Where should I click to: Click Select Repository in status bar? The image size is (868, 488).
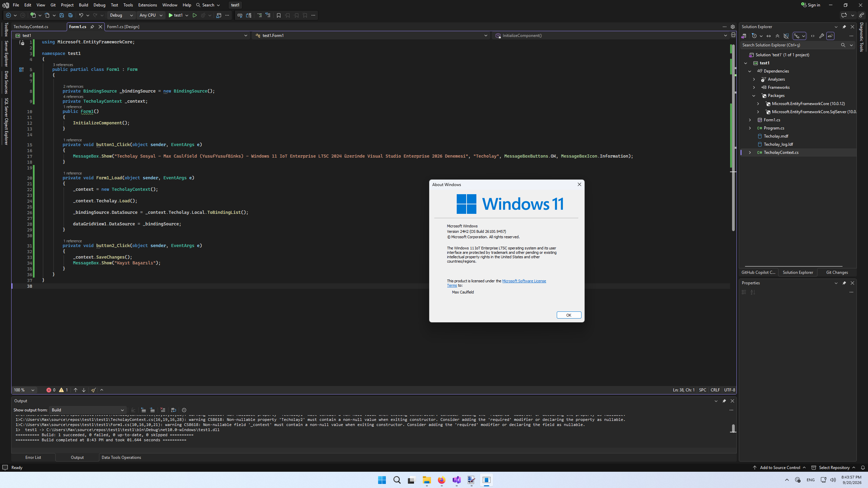point(833,468)
